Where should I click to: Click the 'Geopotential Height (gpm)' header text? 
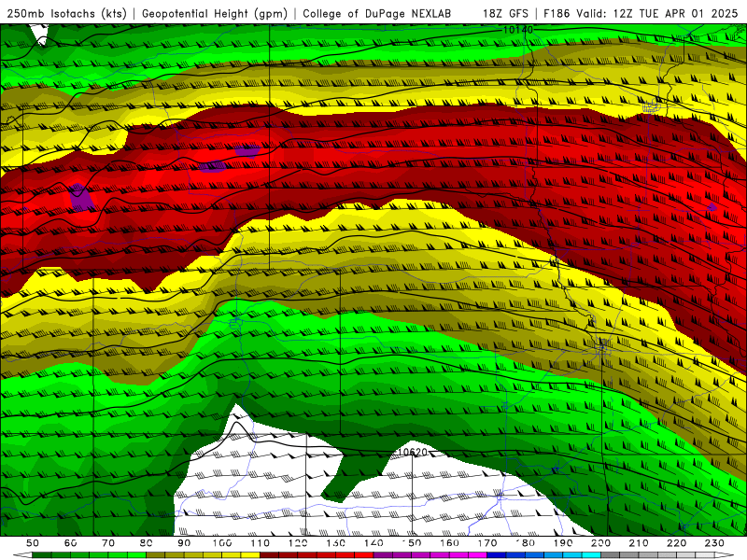point(215,14)
